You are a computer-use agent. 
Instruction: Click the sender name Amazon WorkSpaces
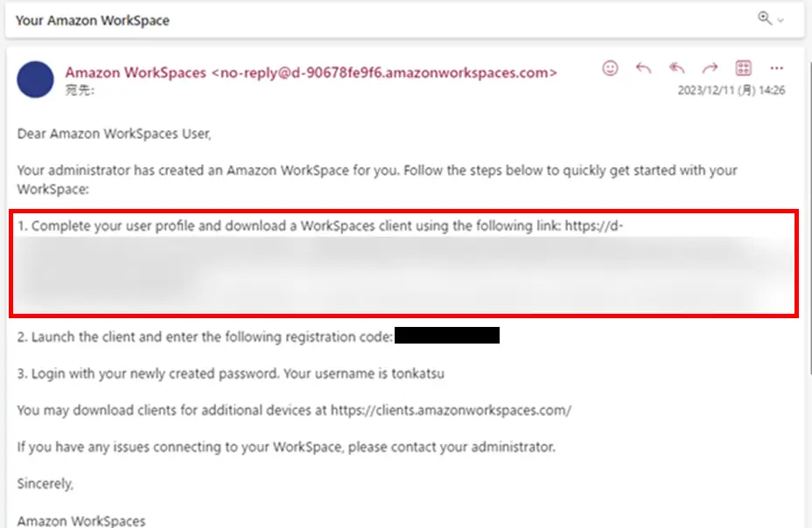point(136,73)
